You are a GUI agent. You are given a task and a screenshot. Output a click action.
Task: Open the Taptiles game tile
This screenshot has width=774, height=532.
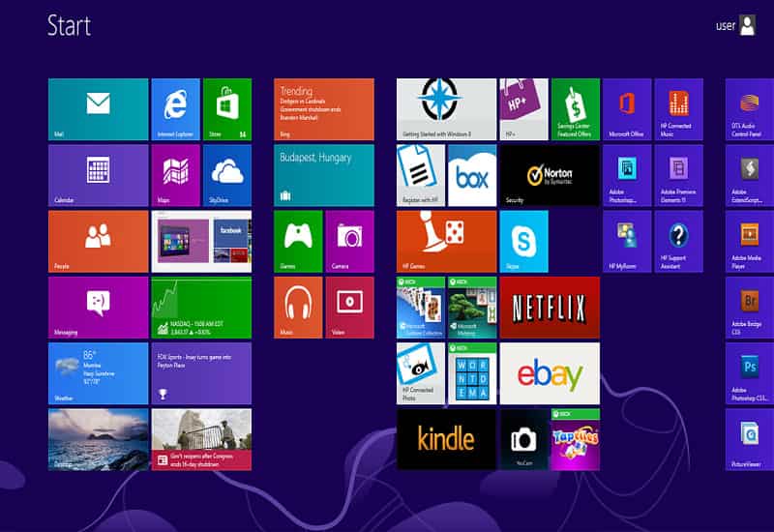pos(576,439)
